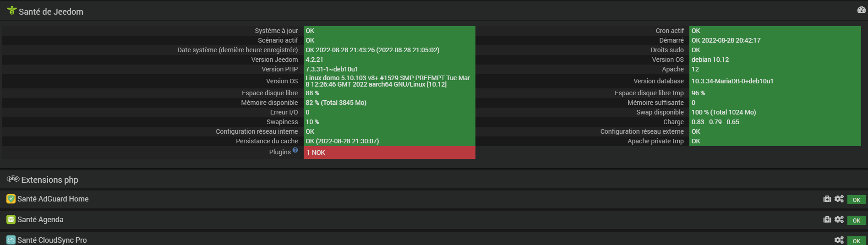Click the medkit icon for Agenda
868x245 pixels.
click(x=827, y=219)
